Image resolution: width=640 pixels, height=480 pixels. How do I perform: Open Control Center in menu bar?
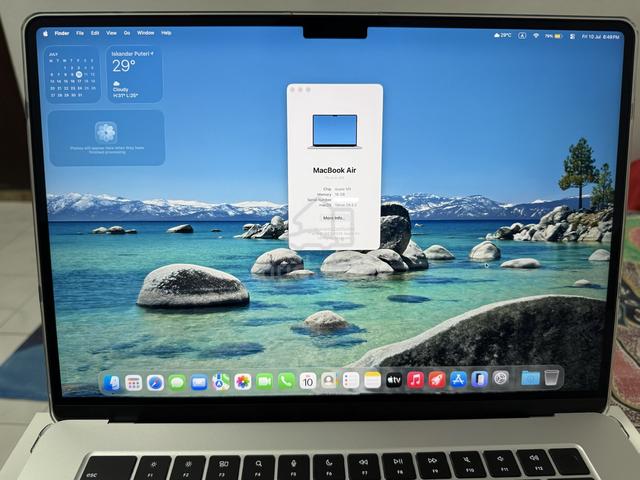click(x=572, y=36)
